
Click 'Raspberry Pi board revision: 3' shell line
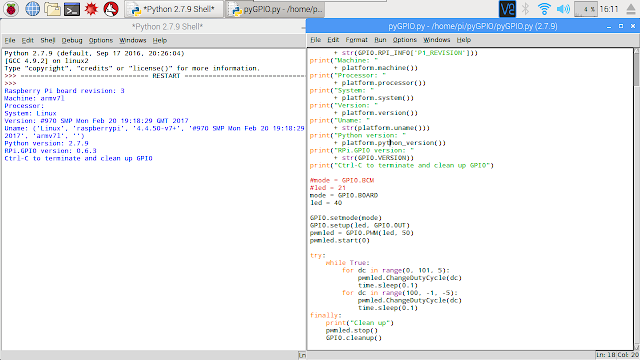click(64, 91)
